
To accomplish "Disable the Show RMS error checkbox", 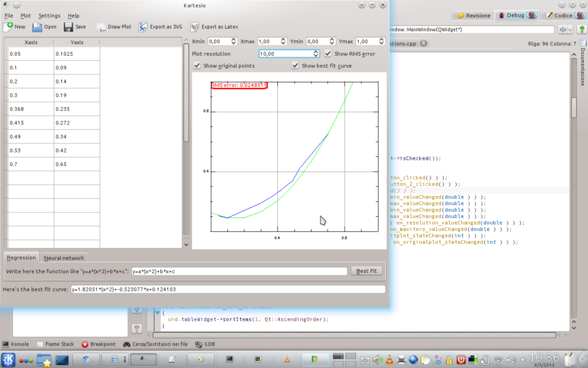I will (x=328, y=53).
